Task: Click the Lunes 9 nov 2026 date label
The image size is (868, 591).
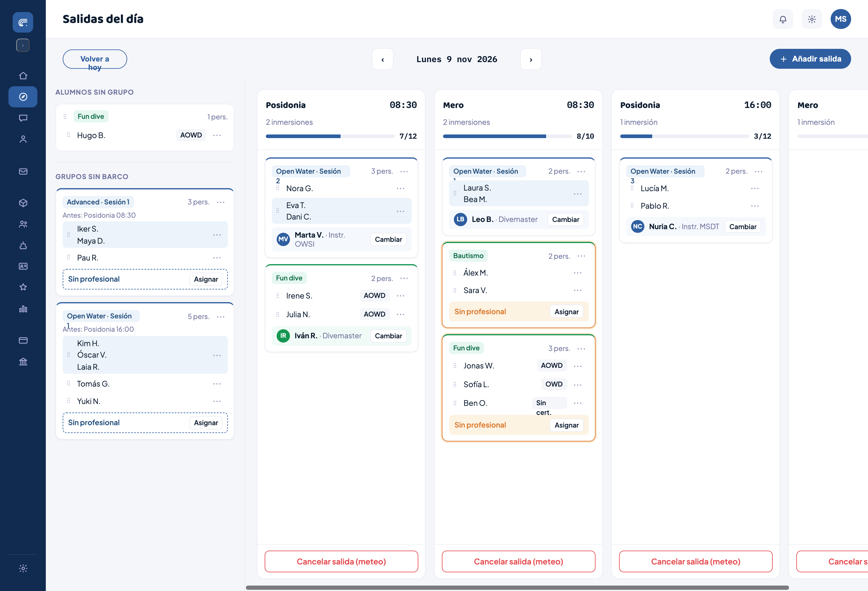Action: [x=457, y=59]
